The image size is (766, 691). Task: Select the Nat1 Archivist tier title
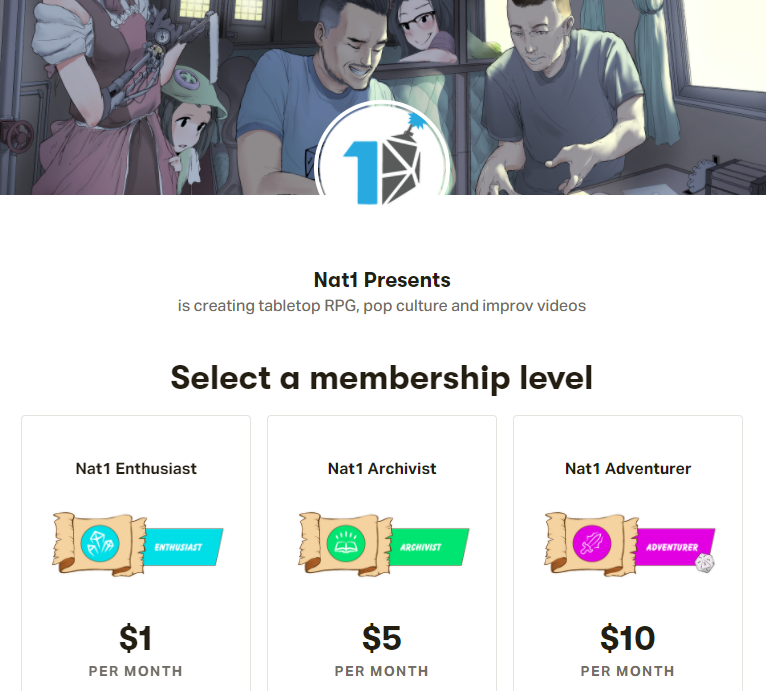click(382, 468)
